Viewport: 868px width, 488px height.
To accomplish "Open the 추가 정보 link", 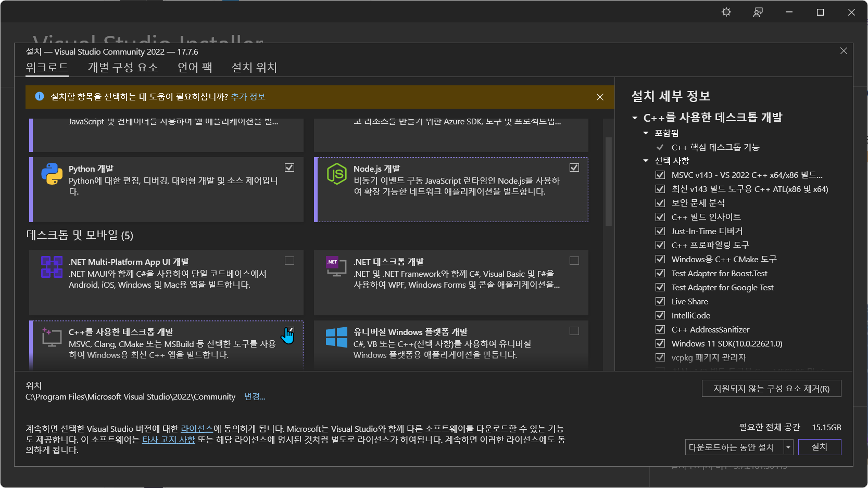I will pyautogui.click(x=248, y=97).
